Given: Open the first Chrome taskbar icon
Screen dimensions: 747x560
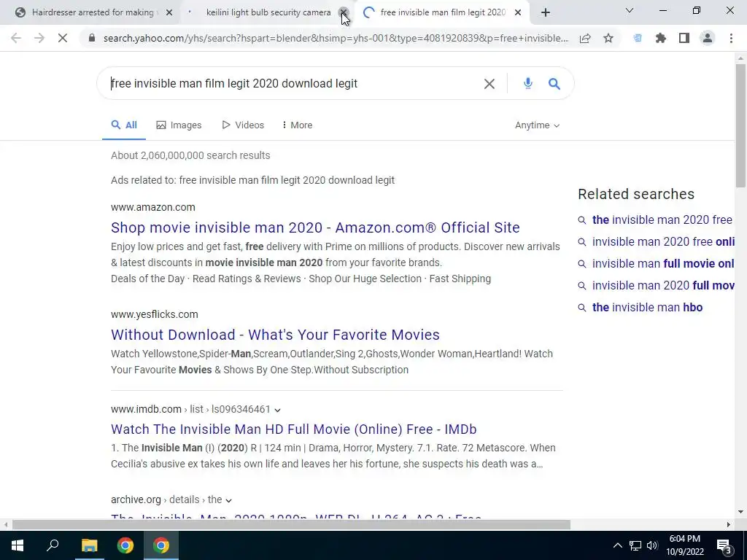Looking at the screenshot, I should pos(125,545).
